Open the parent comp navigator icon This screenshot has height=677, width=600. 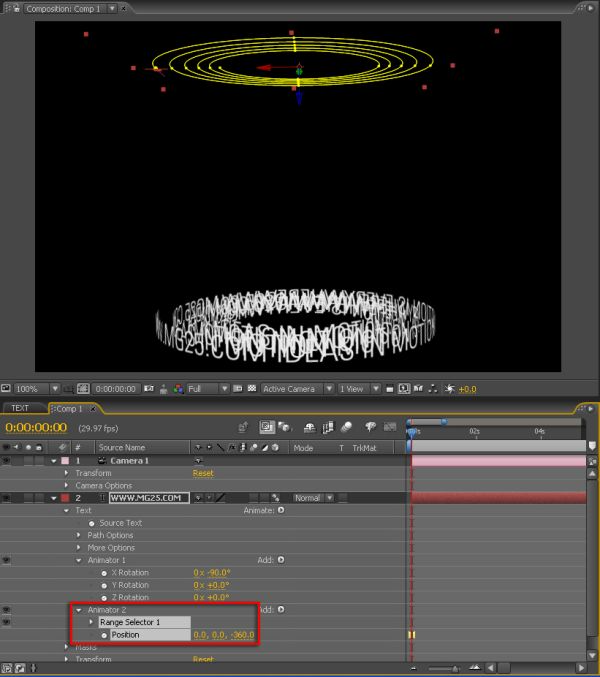[x=243, y=427]
